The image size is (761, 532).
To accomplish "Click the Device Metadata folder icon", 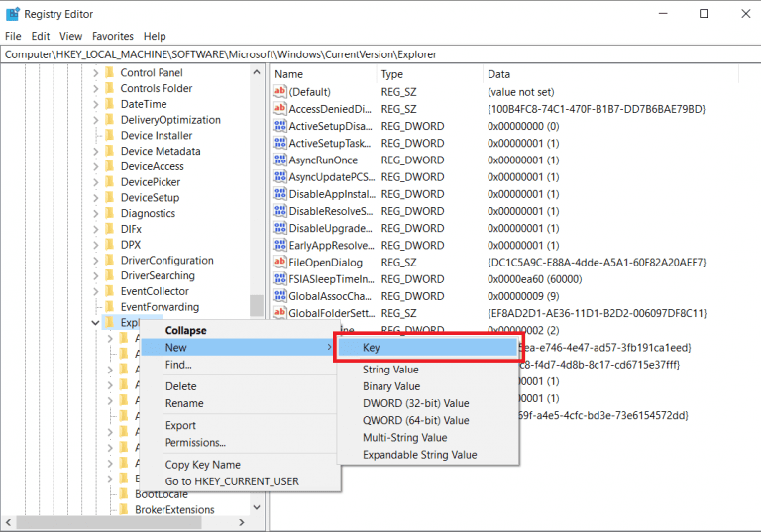I will coord(110,151).
